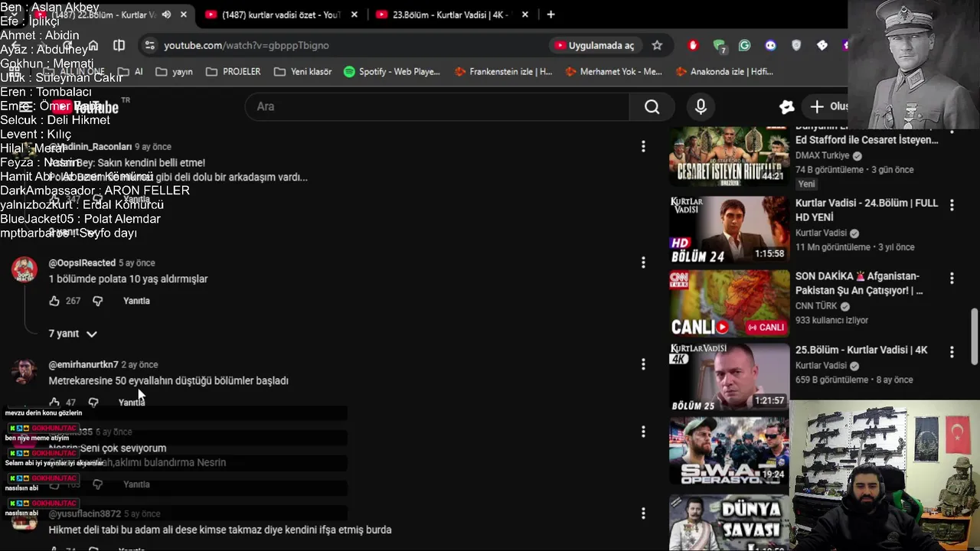The height and width of the screenshot is (551, 980).
Task: Open the PROJELER bookmarks folder
Action: tap(234, 71)
